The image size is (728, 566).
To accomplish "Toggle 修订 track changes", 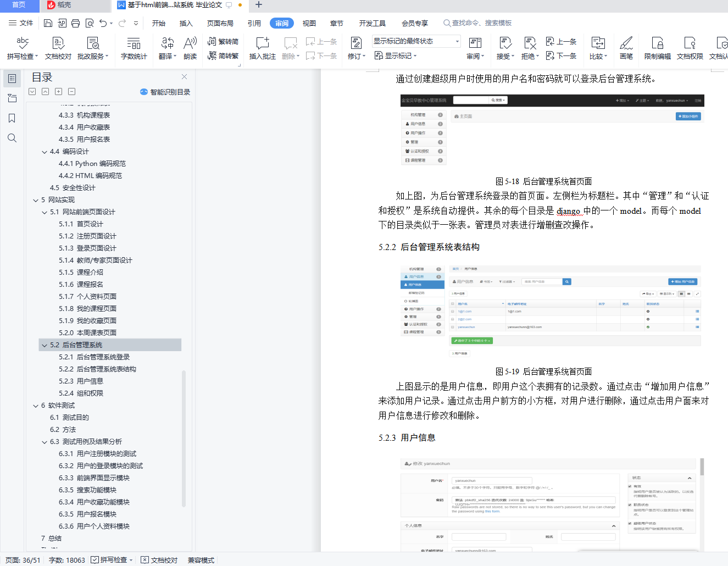I will (x=356, y=48).
